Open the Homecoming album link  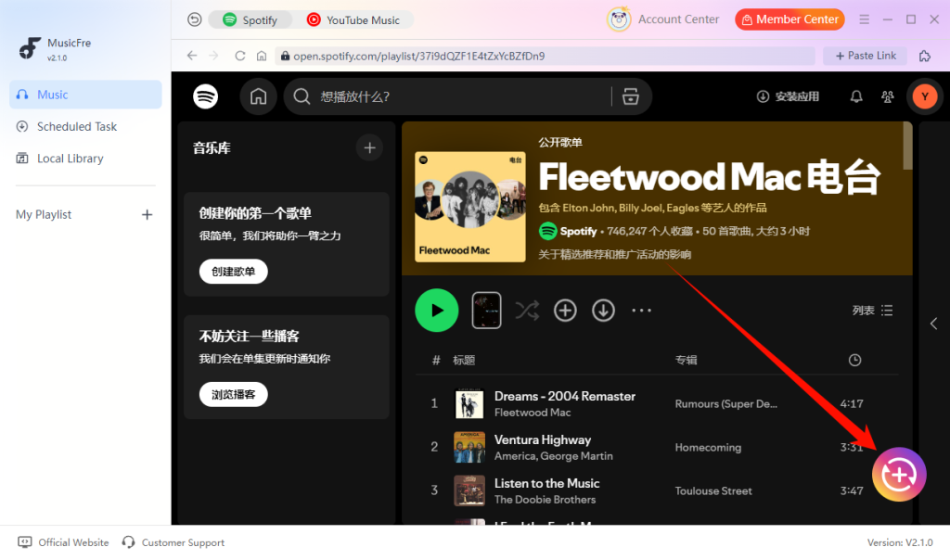pos(708,448)
